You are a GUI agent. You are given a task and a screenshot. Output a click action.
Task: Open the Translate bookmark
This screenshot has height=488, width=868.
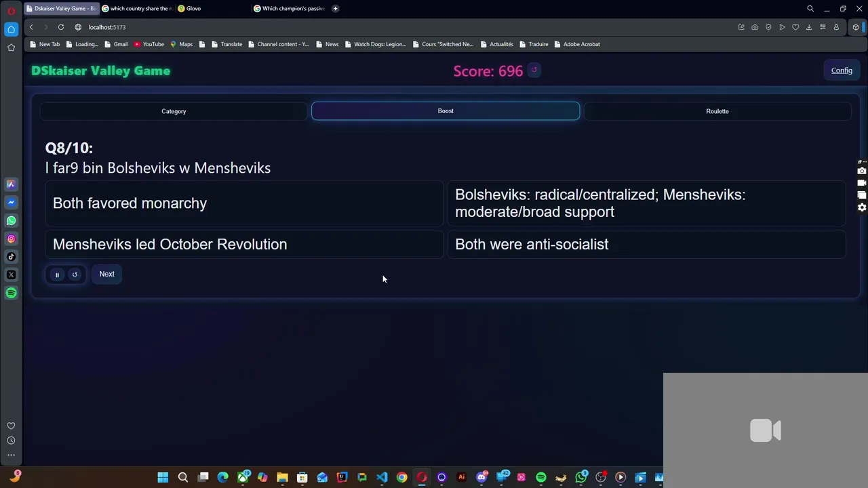point(226,44)
